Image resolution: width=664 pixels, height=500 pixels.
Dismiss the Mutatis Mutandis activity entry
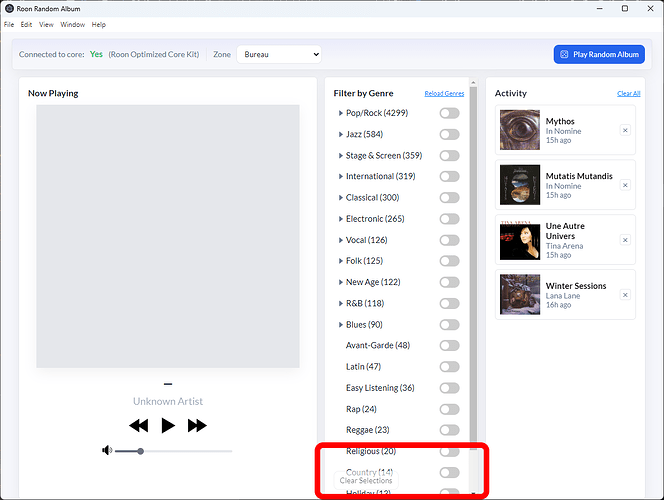point(624,185)
